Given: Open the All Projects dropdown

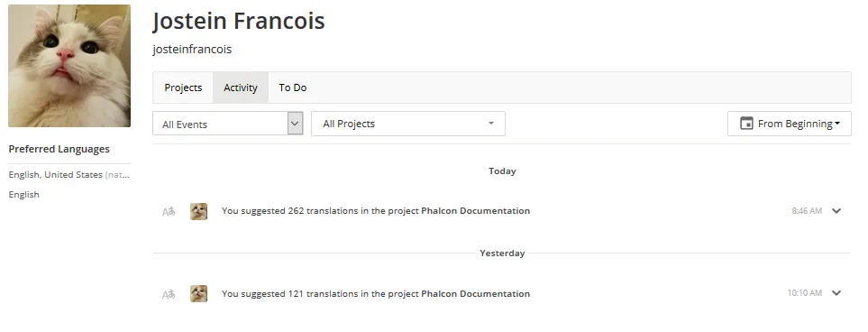Looking at the screenshot, I should click(x=408, y=124).
